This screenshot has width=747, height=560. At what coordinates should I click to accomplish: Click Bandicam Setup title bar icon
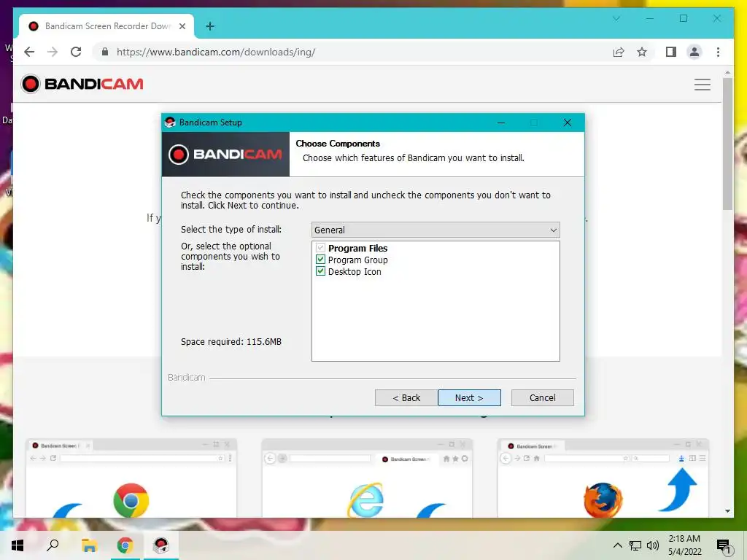coord(170,122)
